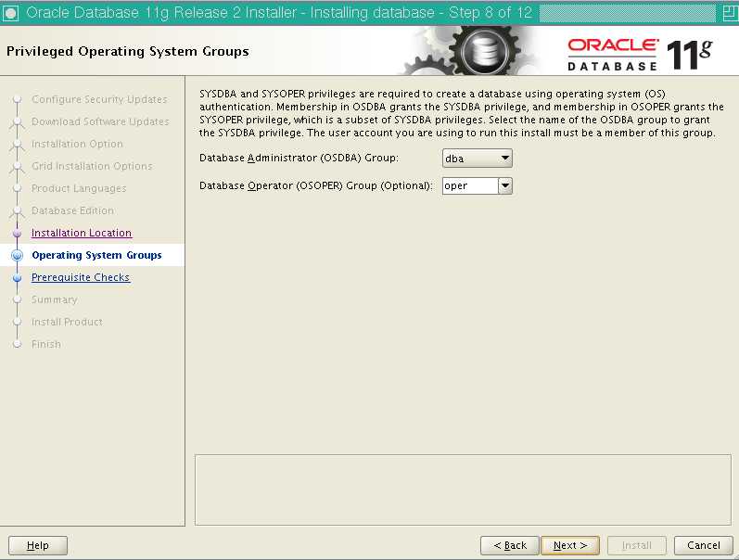Click the Download Software Updates step
The image size is (739, 560).
pyautogui.click(x=100, y=121)
